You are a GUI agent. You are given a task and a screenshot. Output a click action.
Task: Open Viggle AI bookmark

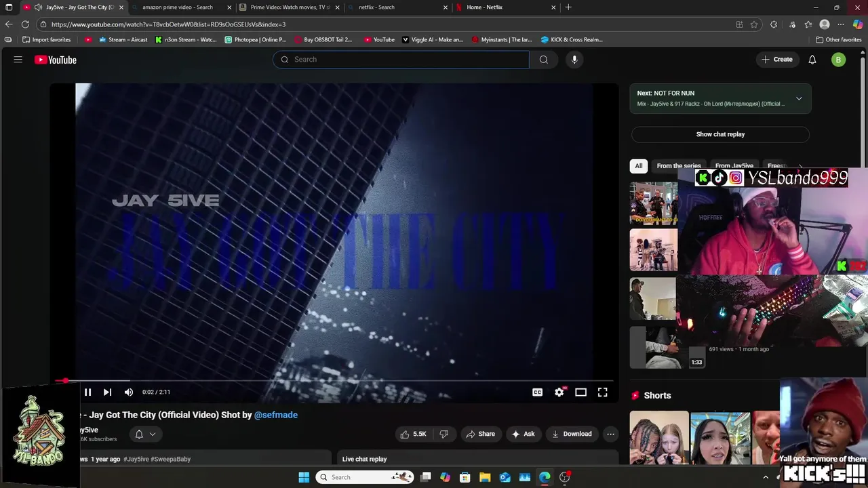433,39
